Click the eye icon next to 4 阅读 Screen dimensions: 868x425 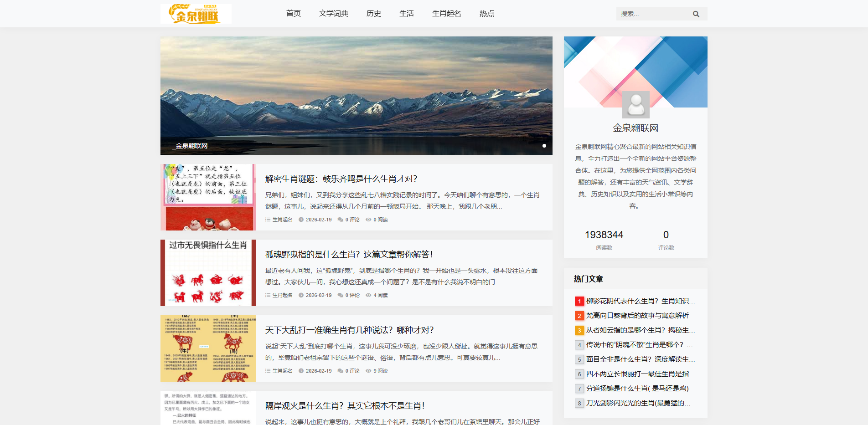pos(369,295)
